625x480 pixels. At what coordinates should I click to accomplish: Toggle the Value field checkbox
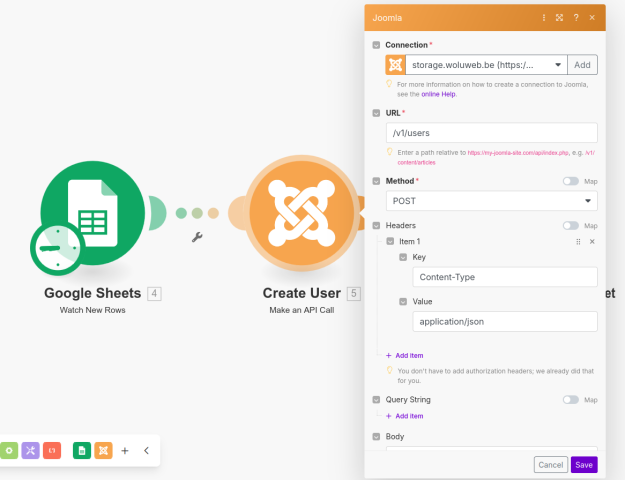403,301
